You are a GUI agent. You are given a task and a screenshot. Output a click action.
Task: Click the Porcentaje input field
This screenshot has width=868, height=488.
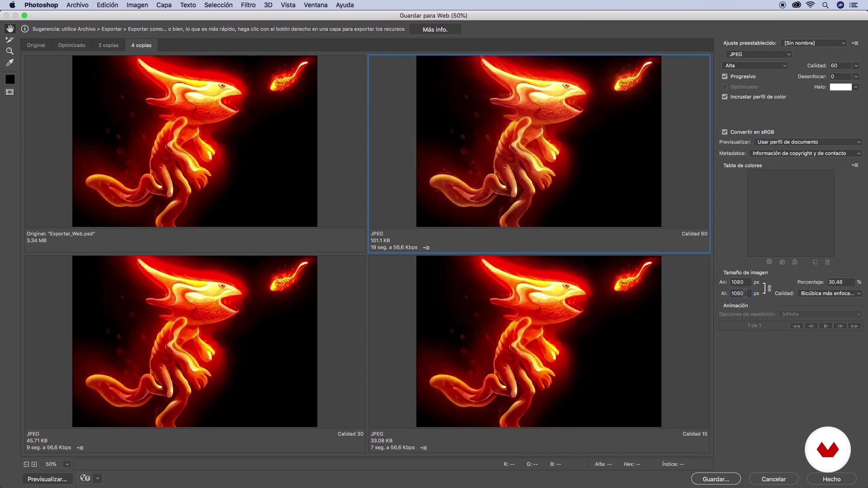point(841,282)
